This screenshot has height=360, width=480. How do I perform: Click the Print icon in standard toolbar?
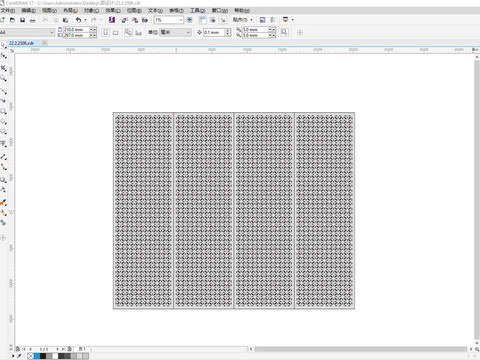click(x=33, y=20)
